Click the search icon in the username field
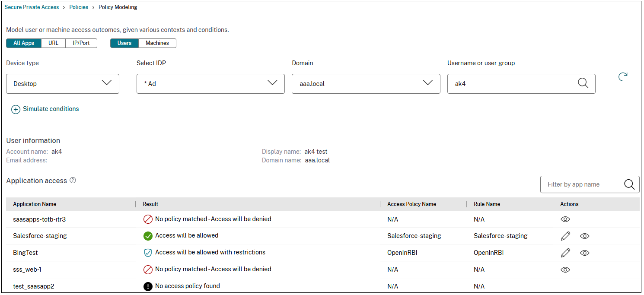This screenshot has width=644, height=295. pos(583,83)
